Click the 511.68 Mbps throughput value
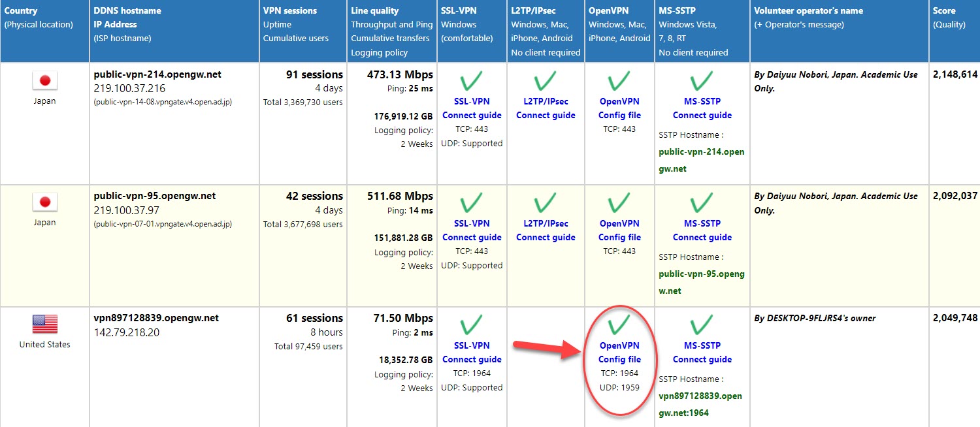This screenshot has height=427, width=980. (x=400, y=196)
